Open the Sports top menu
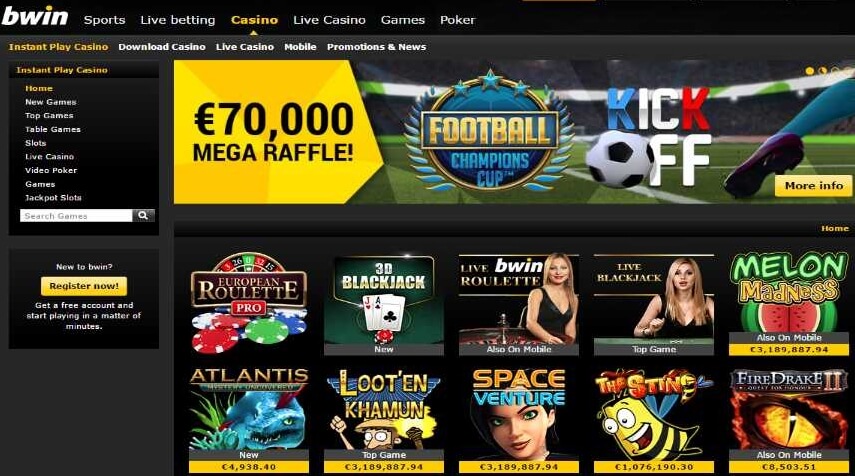This screenshot has height=476, width=855. tap(104, 20)
